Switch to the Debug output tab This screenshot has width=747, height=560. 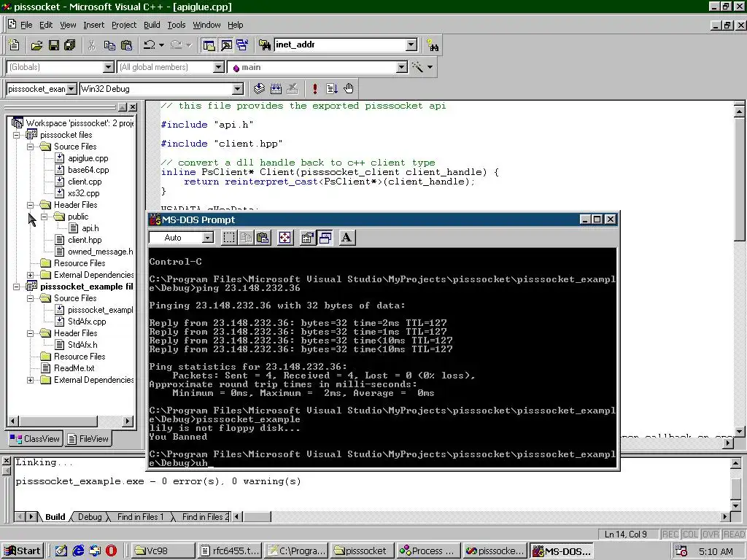[x=90, y=517]
